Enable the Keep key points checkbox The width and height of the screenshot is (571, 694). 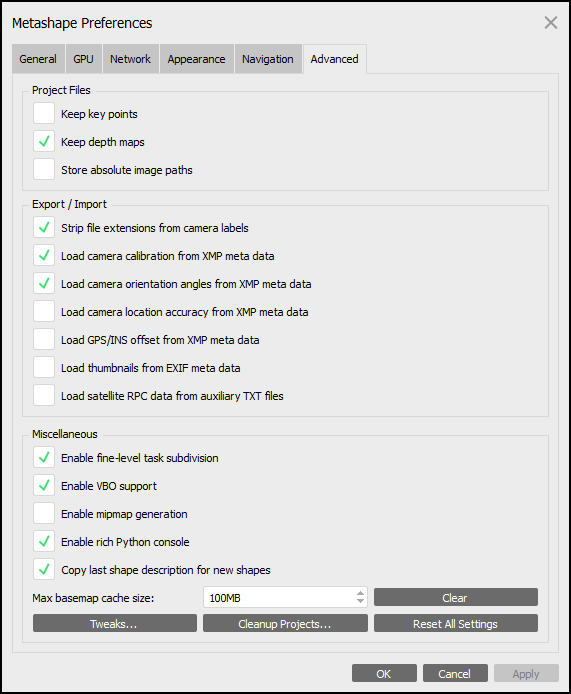(x=44, y=113)
